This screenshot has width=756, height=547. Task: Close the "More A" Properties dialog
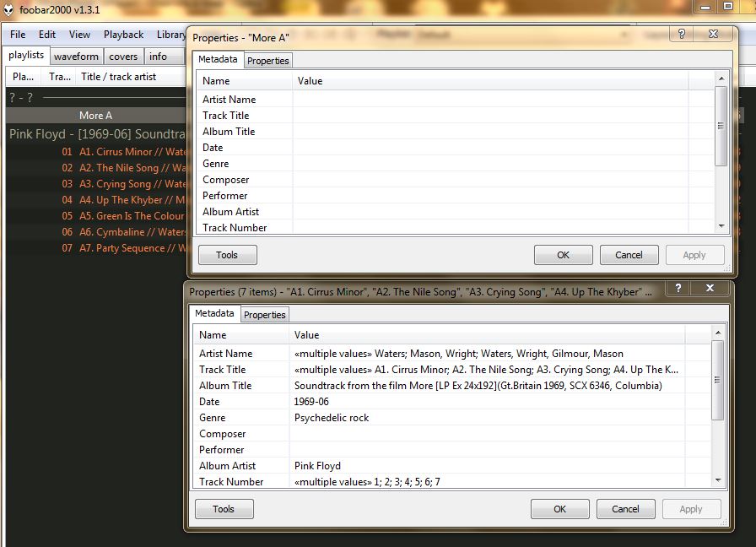tap(713, 34)
